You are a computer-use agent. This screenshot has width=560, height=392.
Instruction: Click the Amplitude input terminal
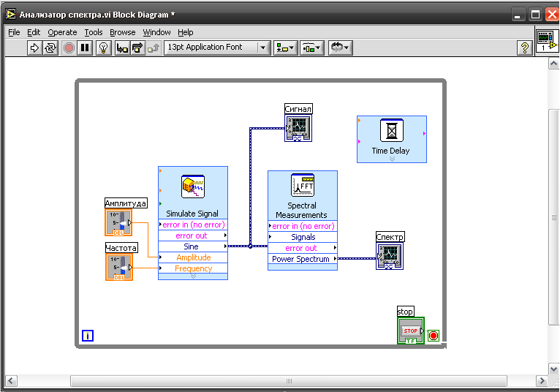coord(193,257)
